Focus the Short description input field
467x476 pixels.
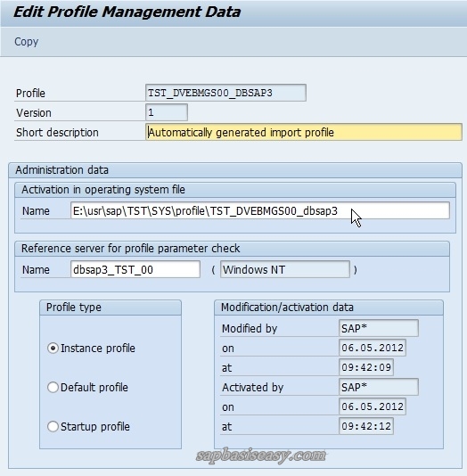coord(303,132)
